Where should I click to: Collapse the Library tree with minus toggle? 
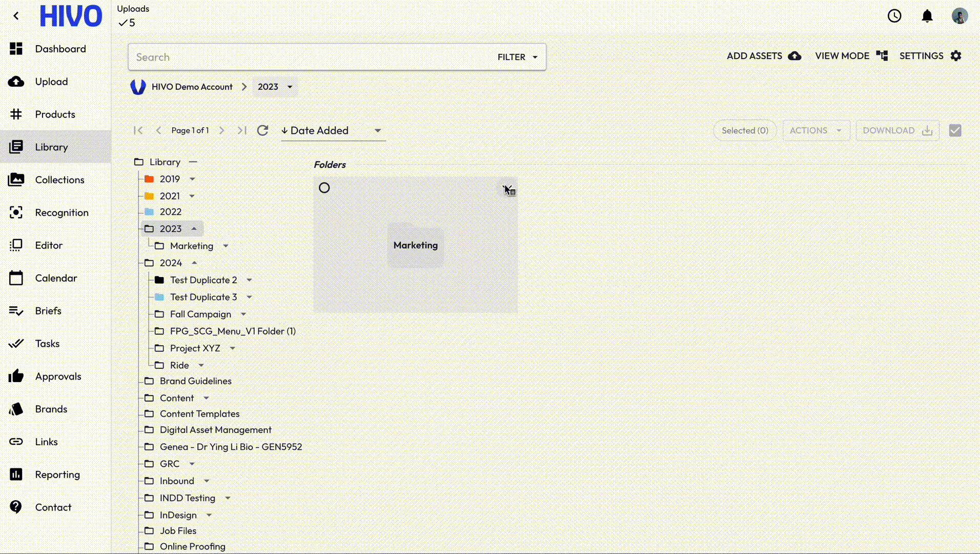pyautogui.click(x=193, y=162)
